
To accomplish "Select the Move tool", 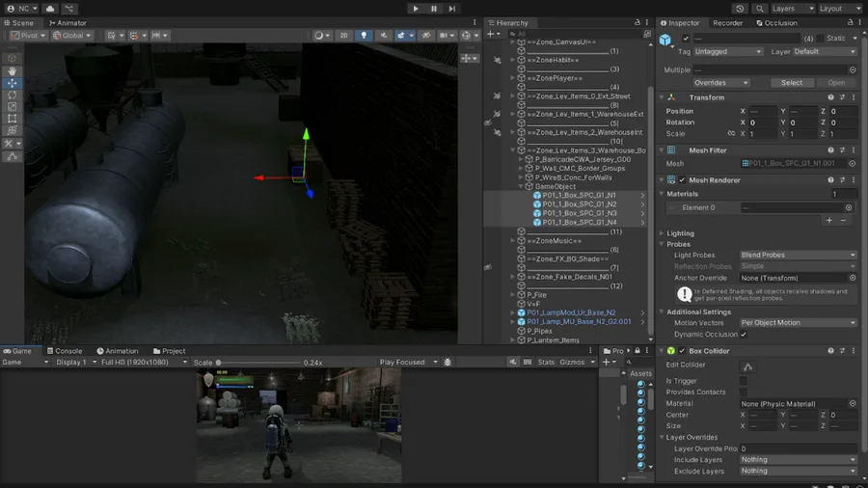I will coord(12,83).
